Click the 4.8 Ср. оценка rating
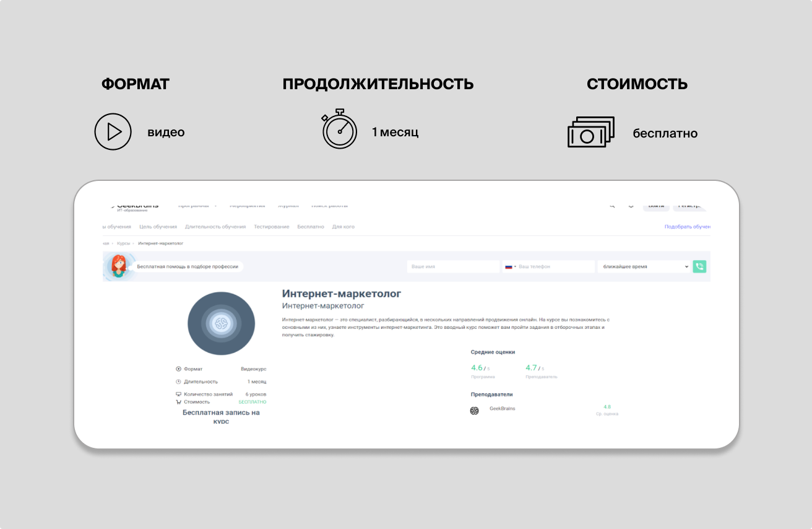This screenshot has width=812, height=529. [607, 410]
